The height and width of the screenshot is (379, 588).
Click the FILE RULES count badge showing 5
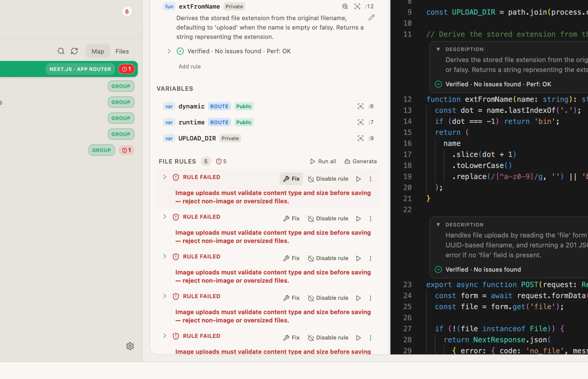tap(206, 161)
